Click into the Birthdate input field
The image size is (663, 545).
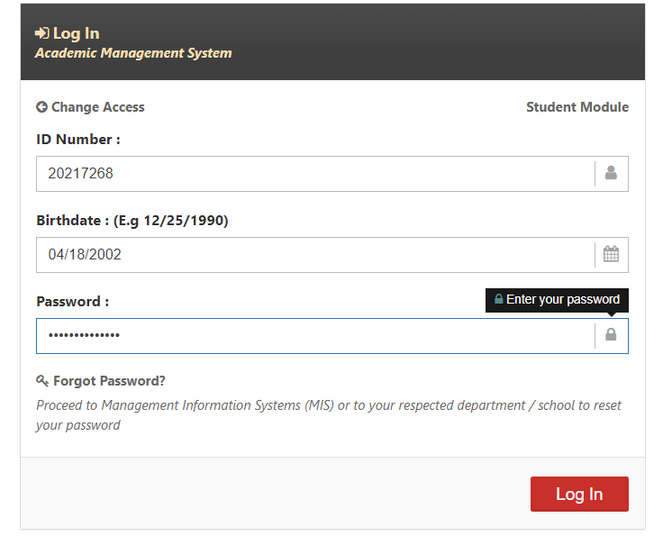tap(315, 254)
